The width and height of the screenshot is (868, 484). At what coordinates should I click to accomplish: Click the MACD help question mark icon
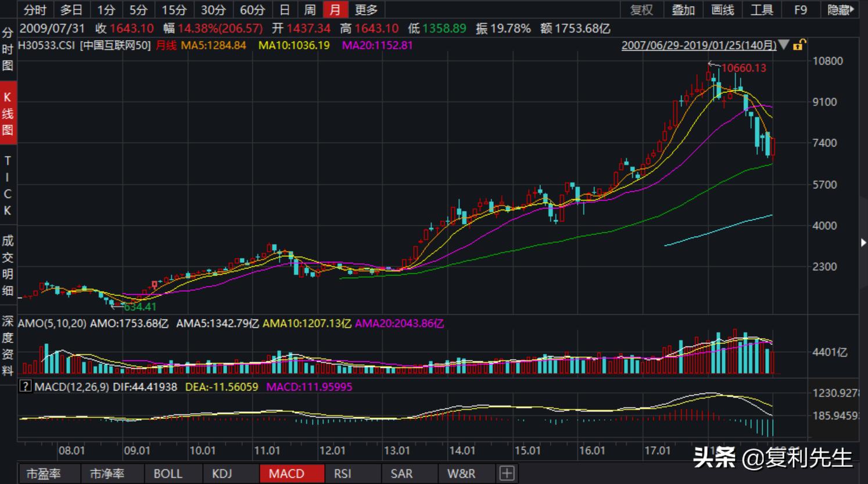pyautogui.click(x=25, y=386)
